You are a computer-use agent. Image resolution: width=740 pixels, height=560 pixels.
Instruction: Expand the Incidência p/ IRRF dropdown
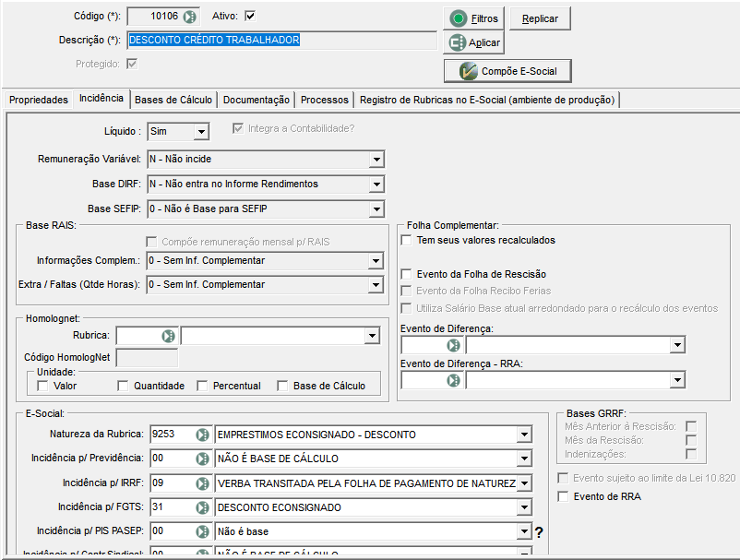pos(524,483)
